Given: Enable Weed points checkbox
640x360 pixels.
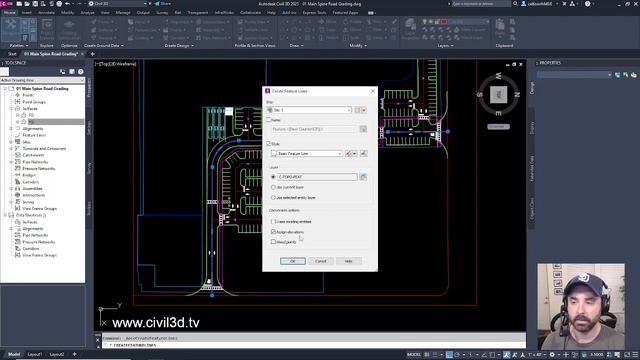Looking at the screenshot, I should click(273, 242).
